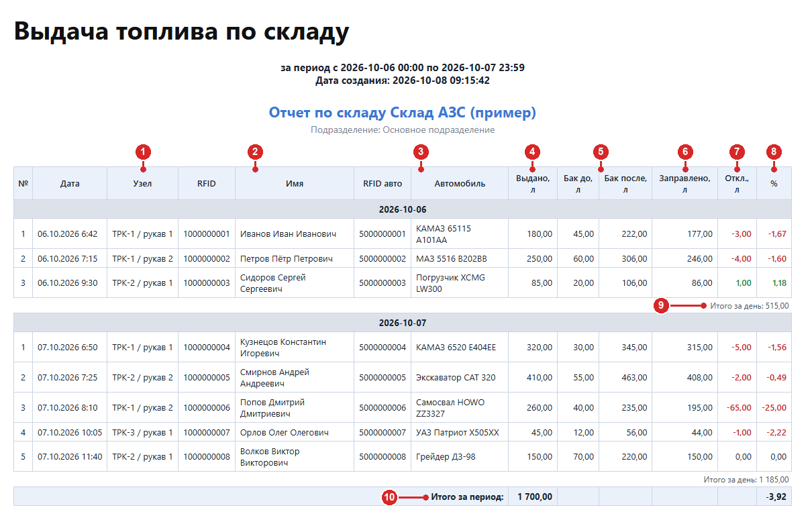Click the "Подразделение: Основное подразделение" subtitle
The height and width of the screenshot is (518, 812).
click(x=403, y=129)
